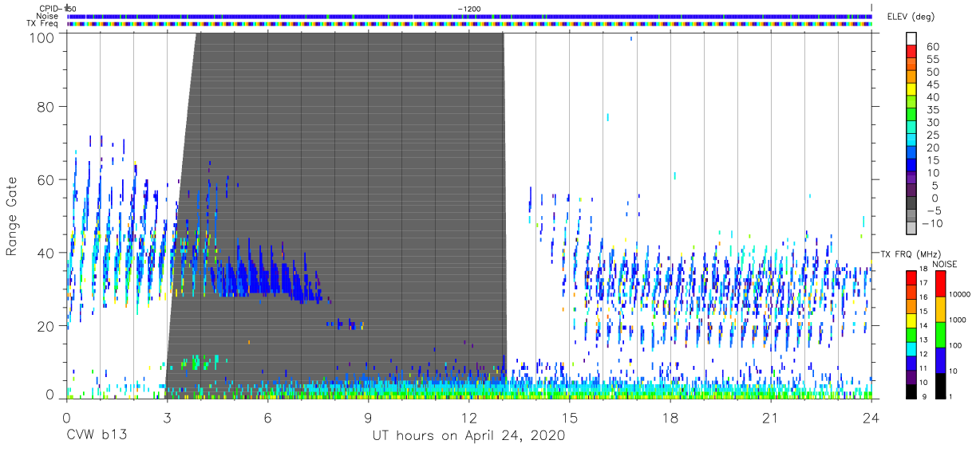Click the '6' tick on the UT hours axis
This screenshot has height=452, width=980.
[267, 418]
